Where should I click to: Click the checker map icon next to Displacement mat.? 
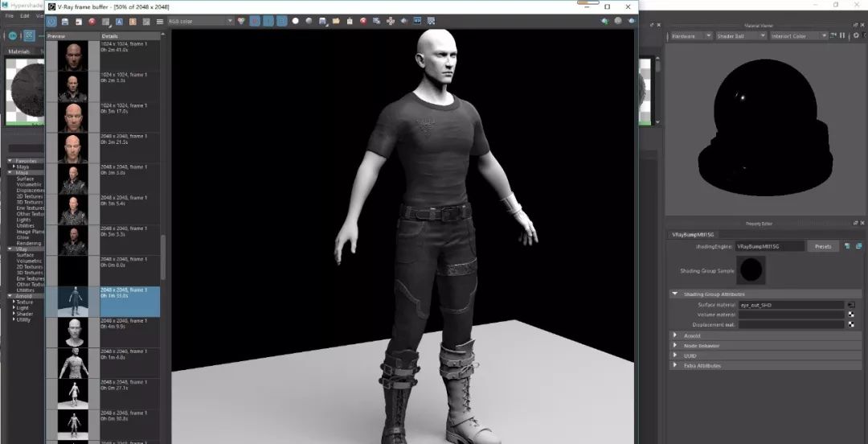click(851, 324)
